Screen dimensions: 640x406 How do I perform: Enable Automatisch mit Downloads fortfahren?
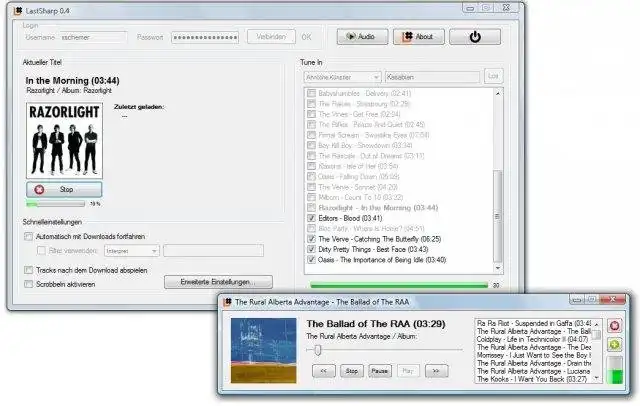tap(29, 236)
